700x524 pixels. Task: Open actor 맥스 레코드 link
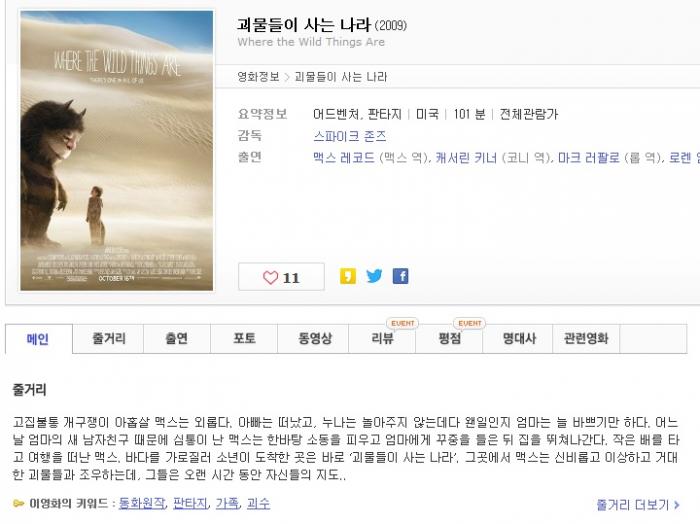point(344,158)
